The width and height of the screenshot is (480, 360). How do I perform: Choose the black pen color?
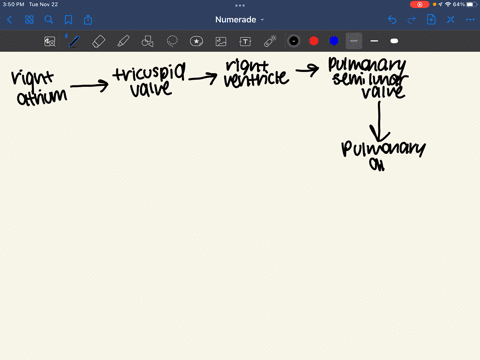(x=294, y=41)
